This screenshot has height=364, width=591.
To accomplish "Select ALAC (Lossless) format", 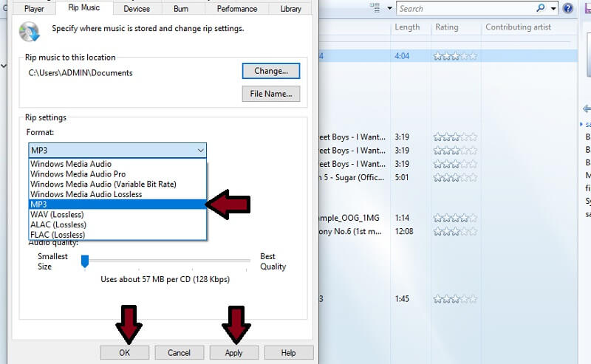I will (117, 224).
